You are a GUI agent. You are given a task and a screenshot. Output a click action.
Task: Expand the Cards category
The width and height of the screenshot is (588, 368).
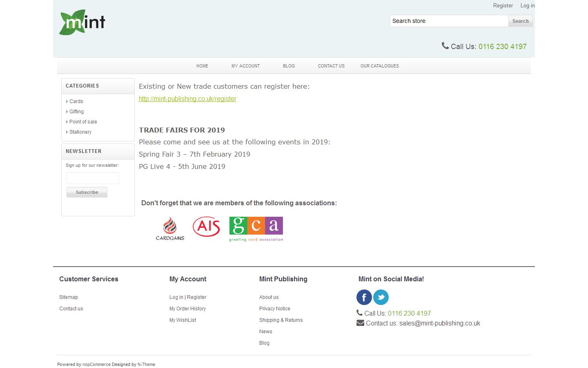76,101
